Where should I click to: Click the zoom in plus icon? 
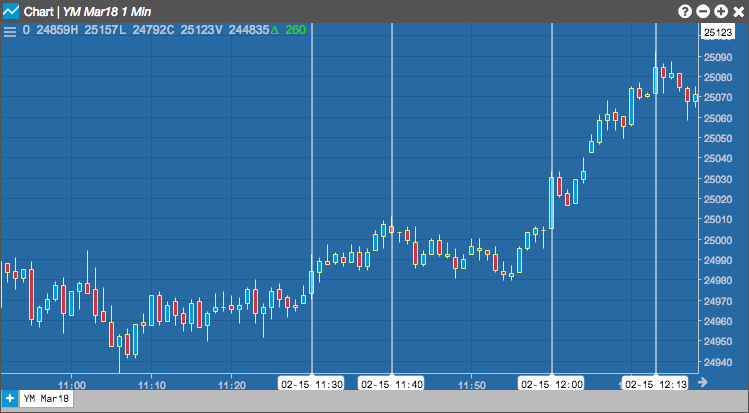coord(721,11)
